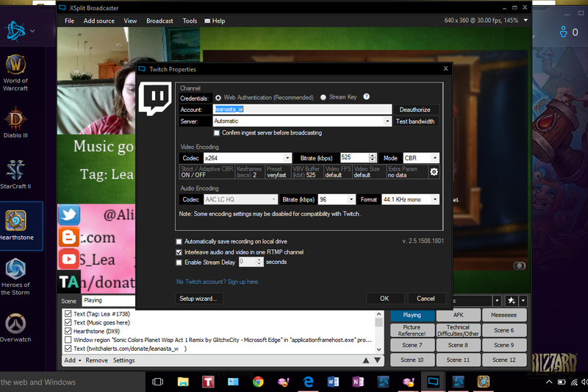This screenshot has width=588, height=392.
Task: Open the File menu
Action: pyautogui.click(x=69, y=21)
